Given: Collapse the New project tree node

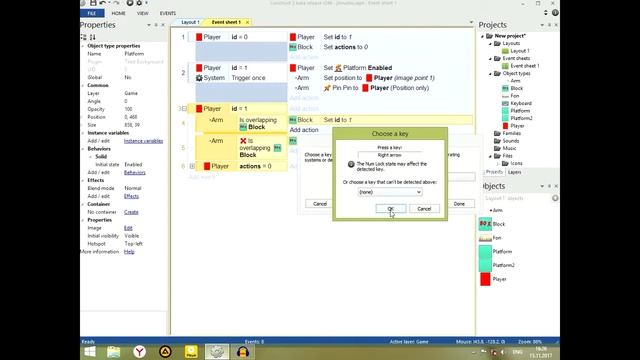Looking at the screenshot, I should coord(482,36).
